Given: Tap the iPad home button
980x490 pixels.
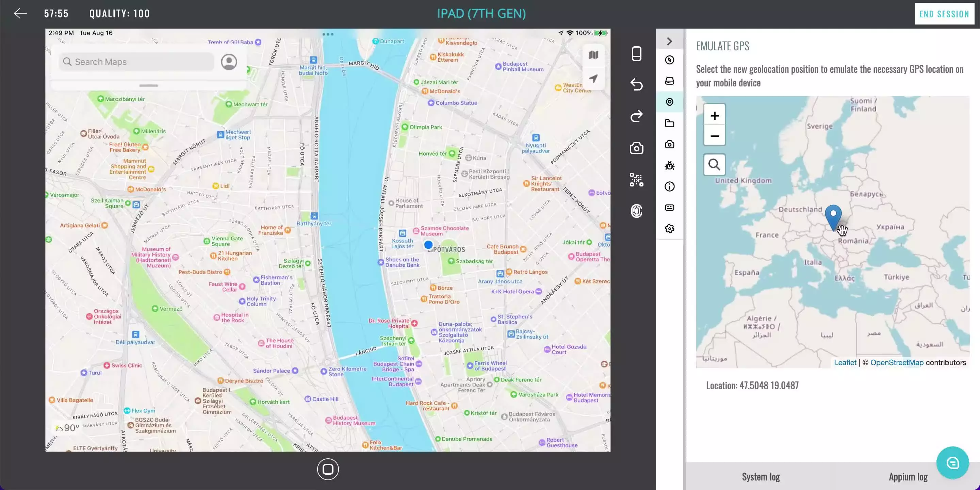Looking at the screenshot, I should click(x=328, y=469).
